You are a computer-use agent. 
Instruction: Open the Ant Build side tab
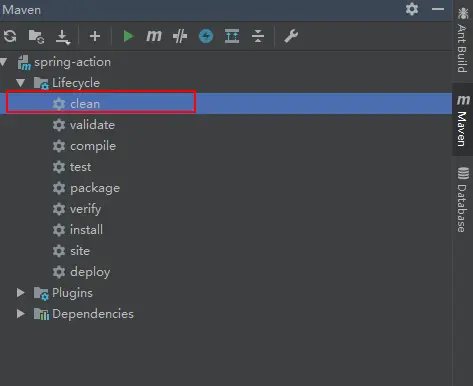coord(462,40)
